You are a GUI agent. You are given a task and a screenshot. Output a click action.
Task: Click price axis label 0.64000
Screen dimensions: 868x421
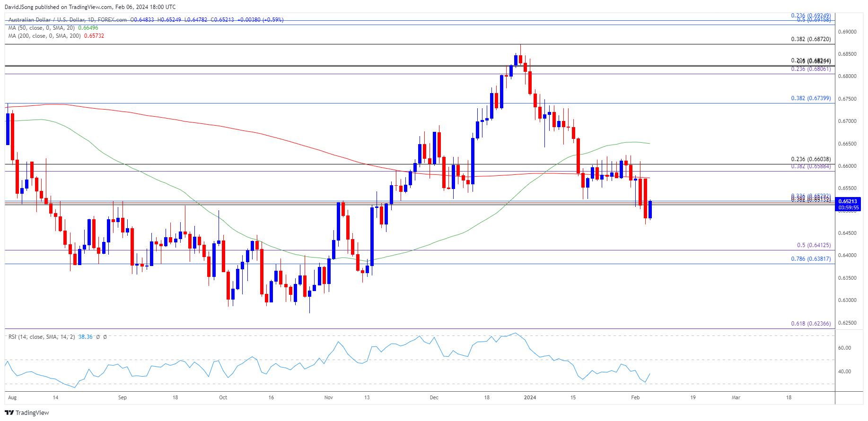coord(847,255)
